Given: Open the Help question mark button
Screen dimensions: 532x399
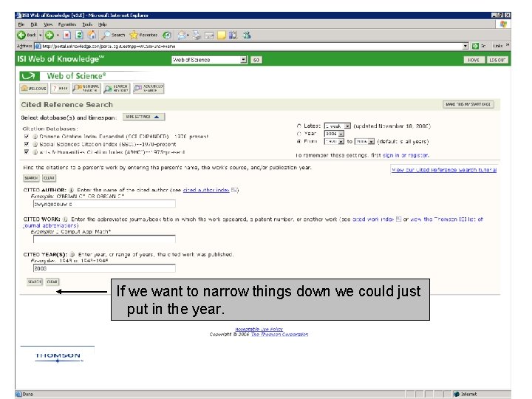Looking at the screenshot, I should 60,88.
